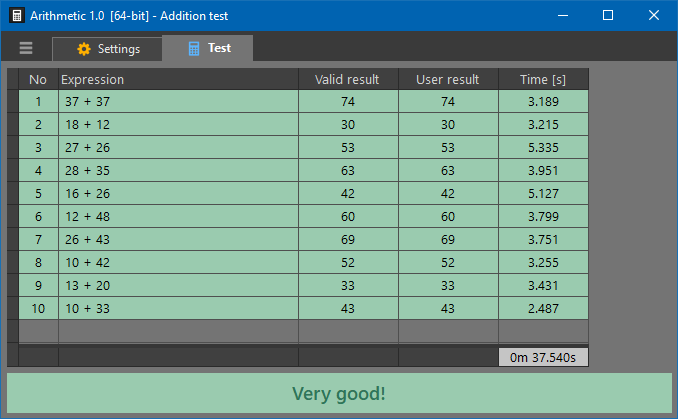Select expression 37 + 37
Viewport: 678px width, 419px height.
click(x=178, y=102)
